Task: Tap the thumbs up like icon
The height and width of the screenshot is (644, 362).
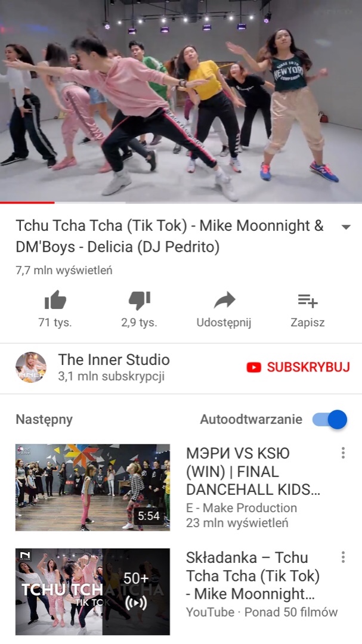Action: click(55, 300)
